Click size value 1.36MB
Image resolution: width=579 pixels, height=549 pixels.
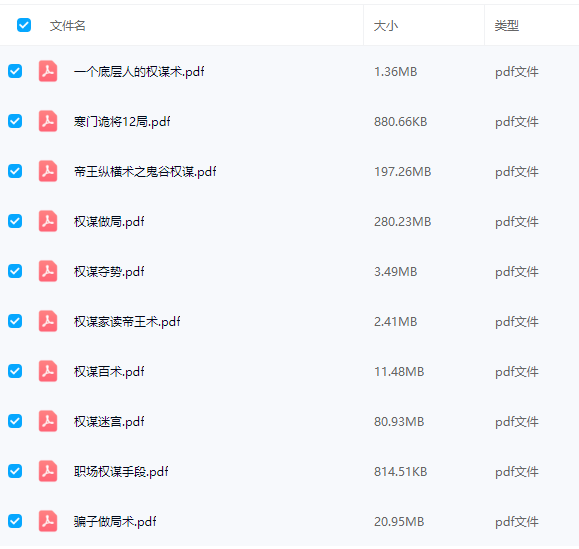coord(395,71)
